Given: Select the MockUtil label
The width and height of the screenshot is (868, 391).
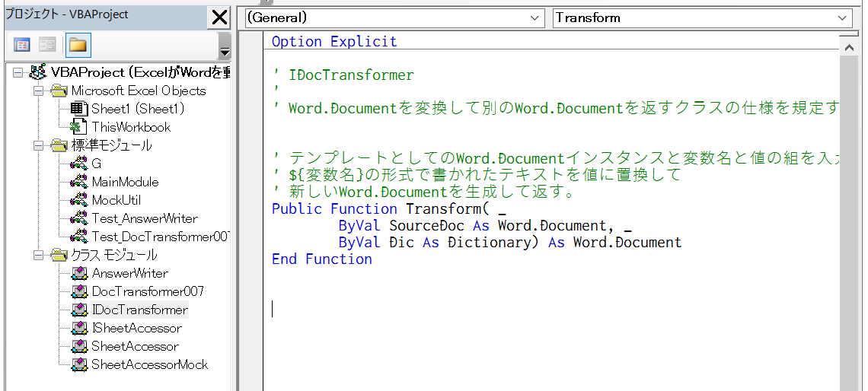Looking at the screenshot, I should coord(116,200).
